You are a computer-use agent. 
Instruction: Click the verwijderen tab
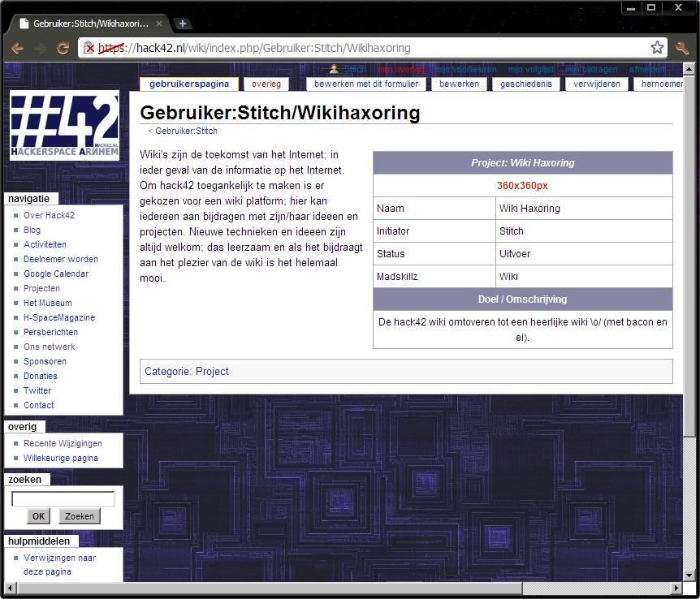596,84
